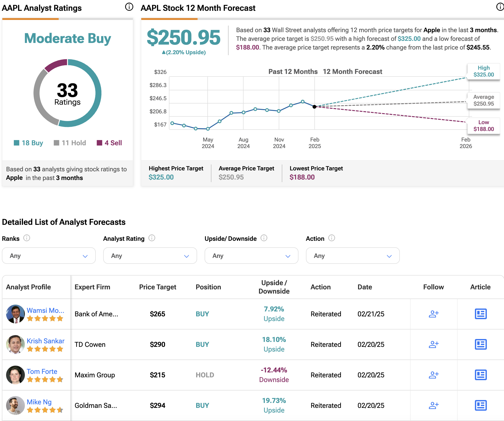Click info icon beside 12 Month Forecast heading
Screen dimensions: 504x421
coord(500,7)
